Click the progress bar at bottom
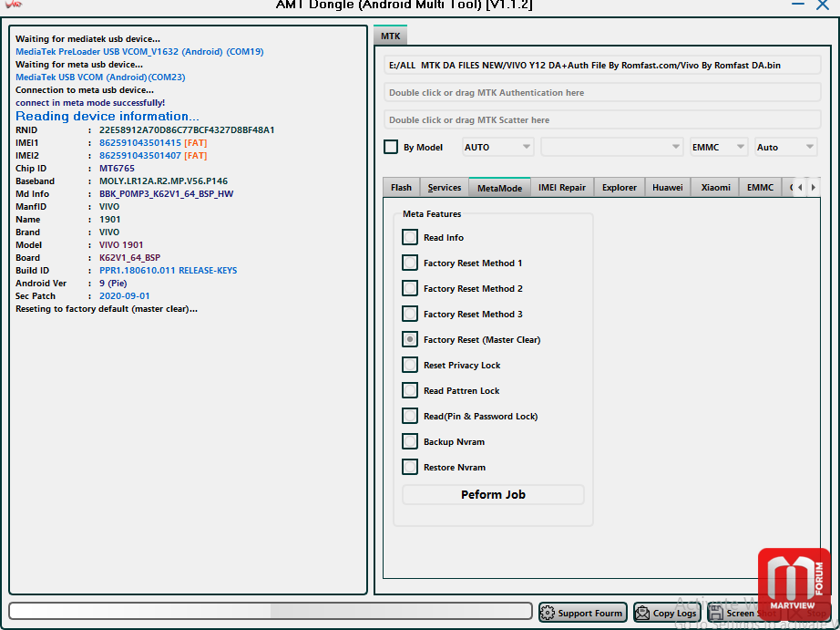The height and width of the screenshot is (630, 840). point(271,611)
